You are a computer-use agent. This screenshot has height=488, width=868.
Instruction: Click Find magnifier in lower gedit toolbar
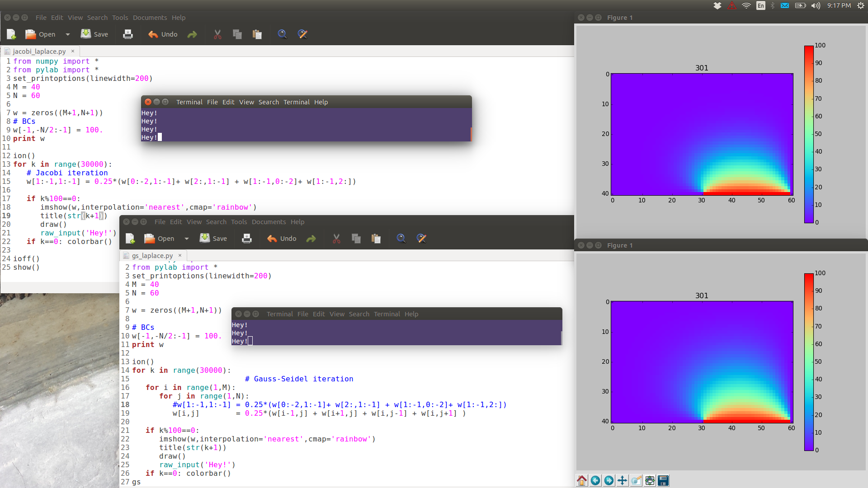(401, 239)
